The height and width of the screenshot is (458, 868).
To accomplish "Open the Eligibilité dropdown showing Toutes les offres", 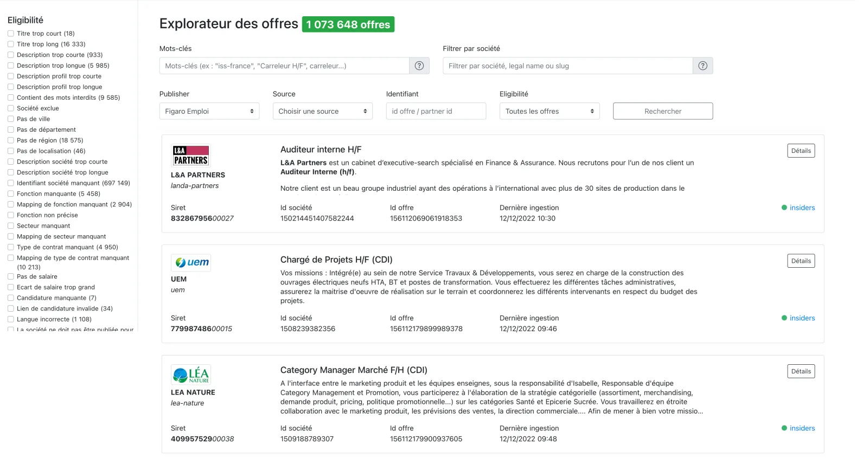I will pos(550,111).
